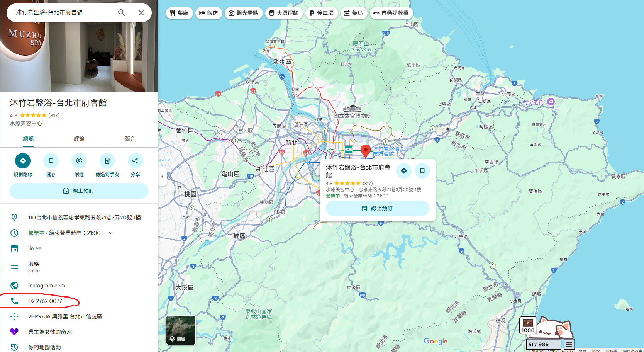The width and height of the screenshot is (644, 352).
Task: Open the instagram.com website link
Action: pyautogui.click(x=47, y=286)
